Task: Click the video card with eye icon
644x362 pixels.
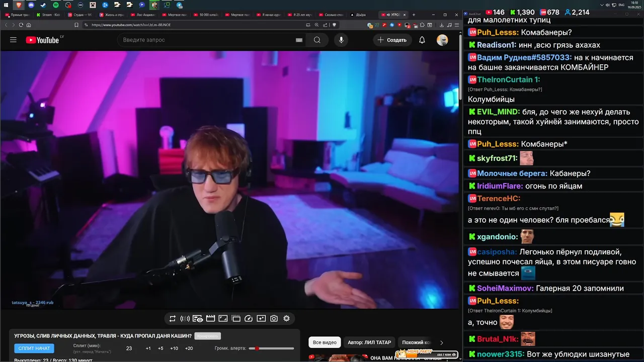Action: [198, 318]
